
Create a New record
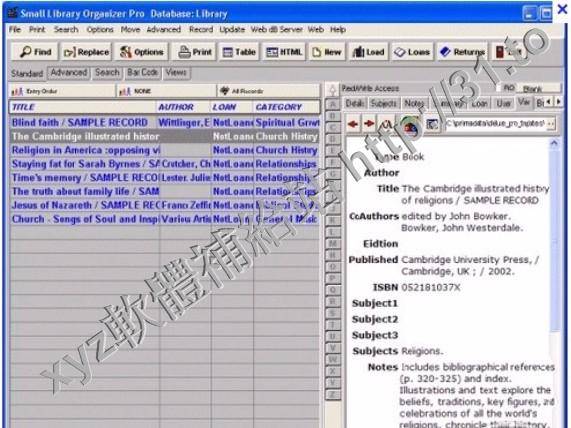pyautogui.click(x=327, y=52)
